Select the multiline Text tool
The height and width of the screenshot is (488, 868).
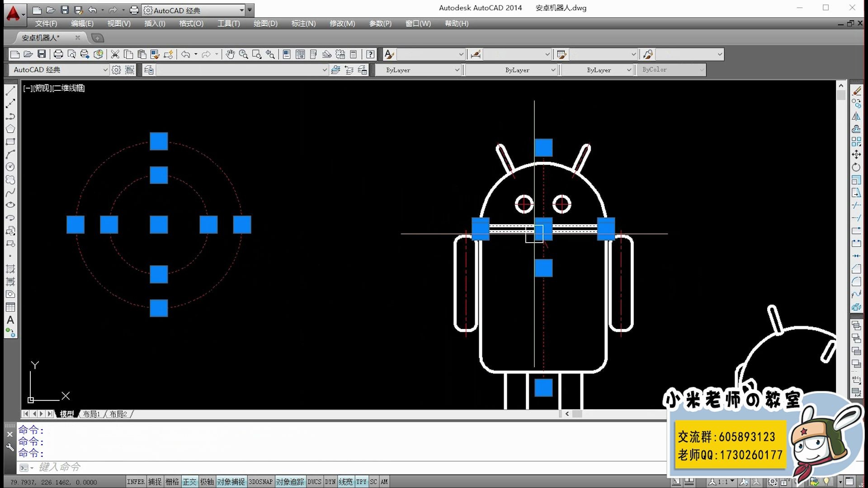(x=10, y=320)
